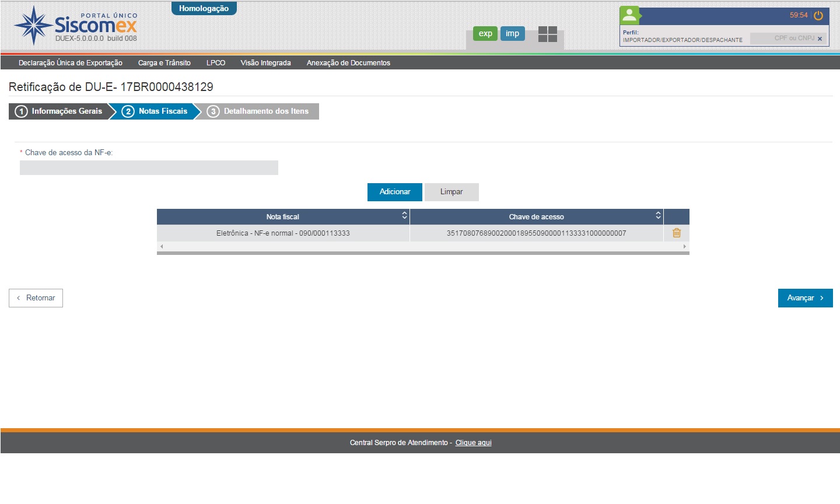Click the table's left scroll arrow

click(162, 247)
